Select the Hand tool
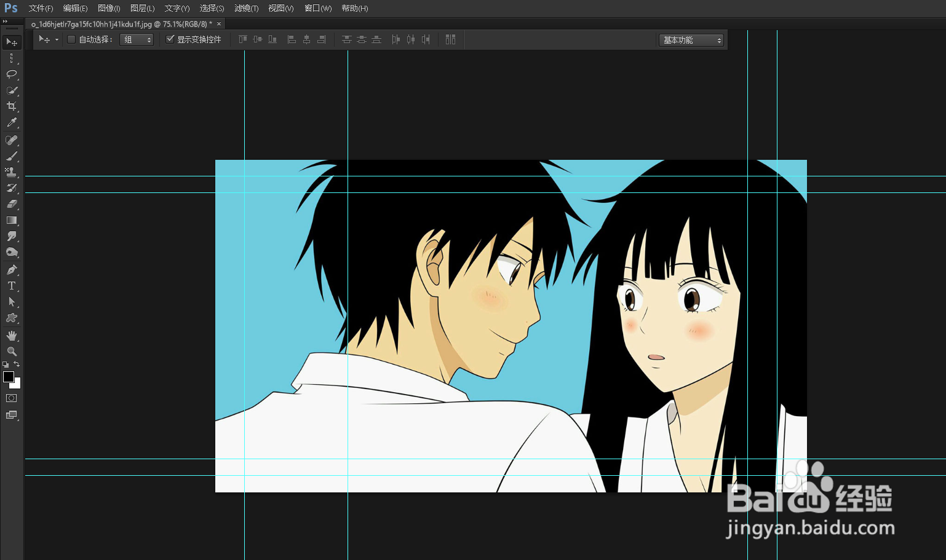The width and height of the screenshot is (946, 560). pyautogui.click(x=12, y=336)
